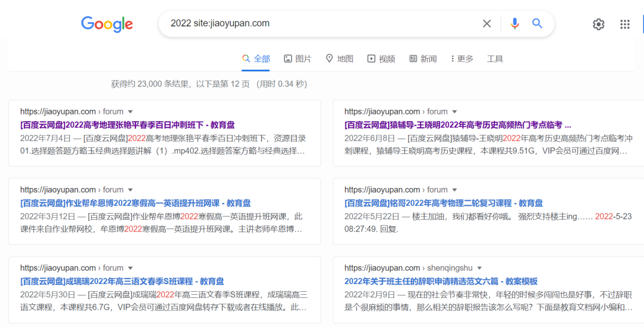Viewport: 644px width, 327px height.
Task: Click URL text above 王晓明 result
Action: point(396,112)
